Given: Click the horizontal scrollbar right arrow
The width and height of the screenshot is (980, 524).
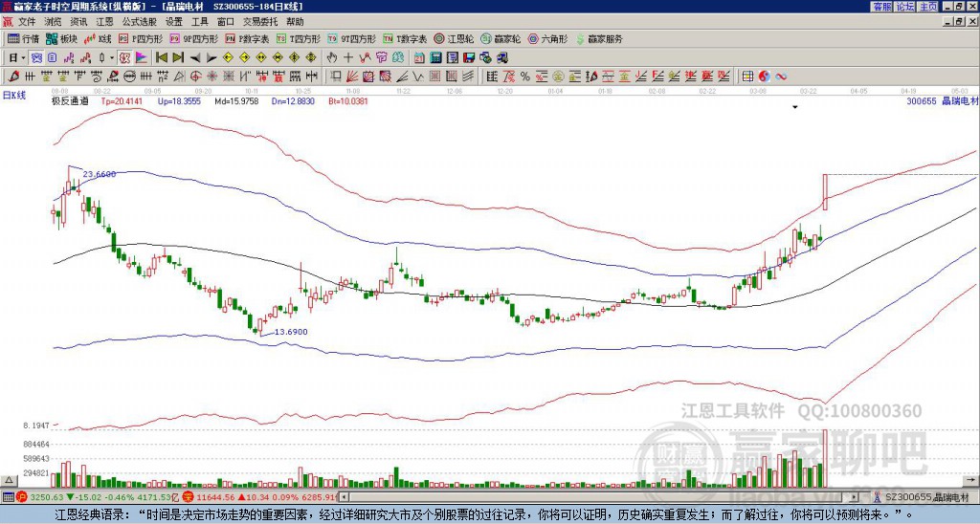Looking at the screenshot, I should click(x=856, y=497).
